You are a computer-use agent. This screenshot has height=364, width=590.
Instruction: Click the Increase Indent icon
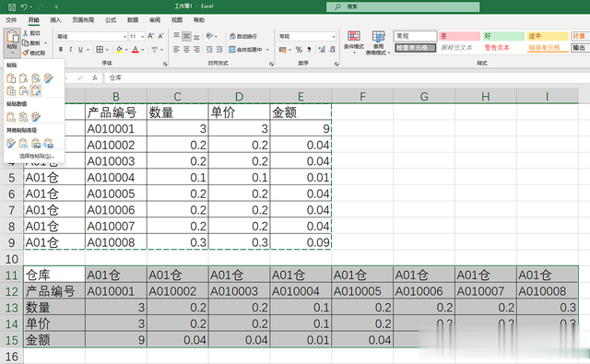[x=219, y=49]
